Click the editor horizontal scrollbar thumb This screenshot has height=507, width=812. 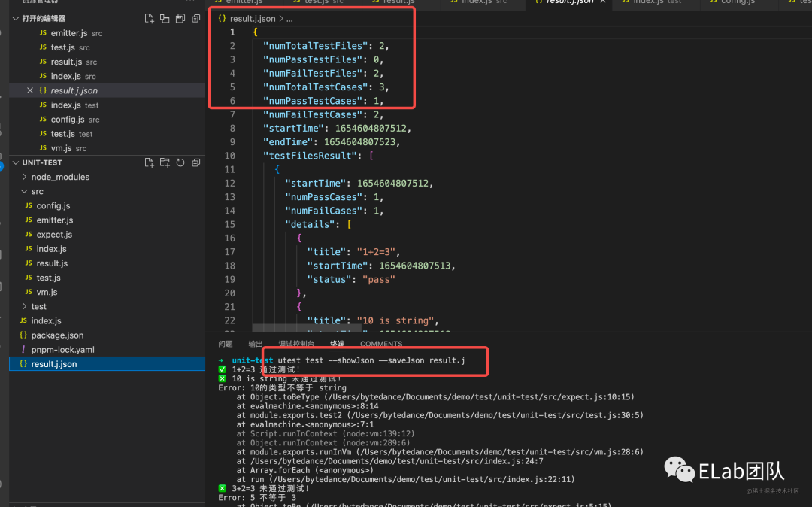pyautogui.click(x=307, y=328)
